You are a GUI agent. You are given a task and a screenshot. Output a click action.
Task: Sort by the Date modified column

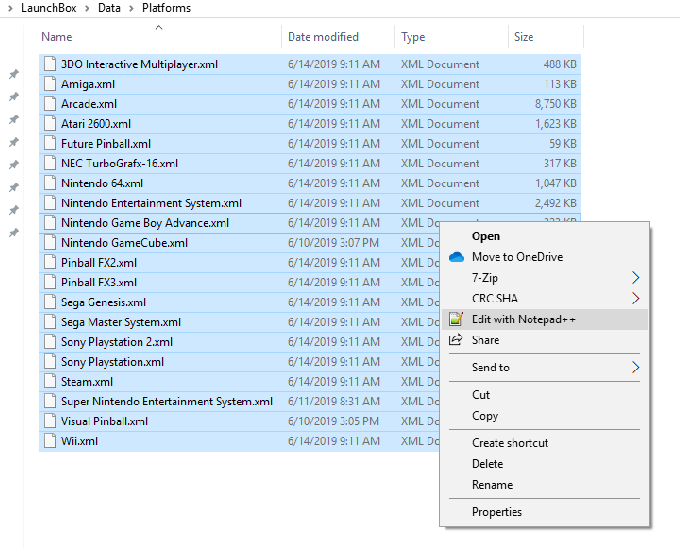tap(323, 37)
